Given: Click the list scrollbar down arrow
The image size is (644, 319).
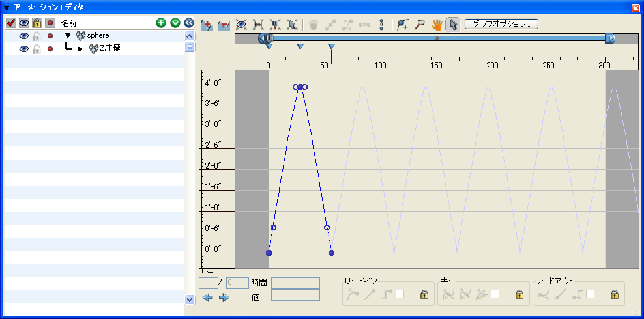Looking at the screenshot, I should point(189,299).
